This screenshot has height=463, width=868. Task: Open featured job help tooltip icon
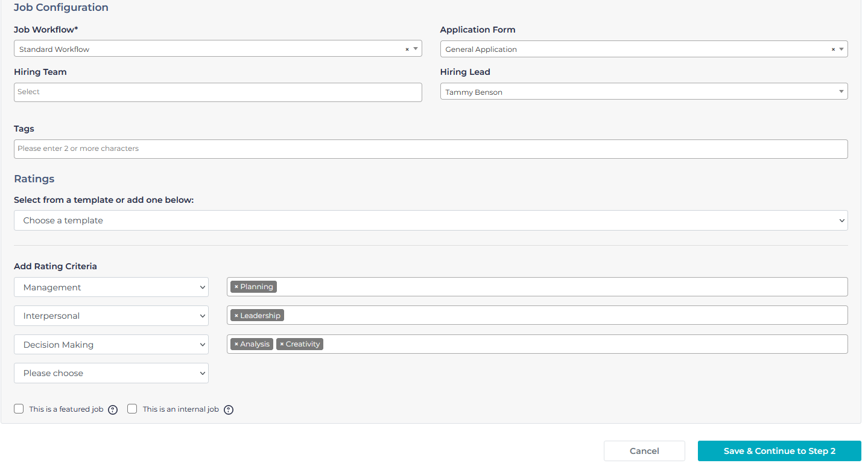point(113,410)
